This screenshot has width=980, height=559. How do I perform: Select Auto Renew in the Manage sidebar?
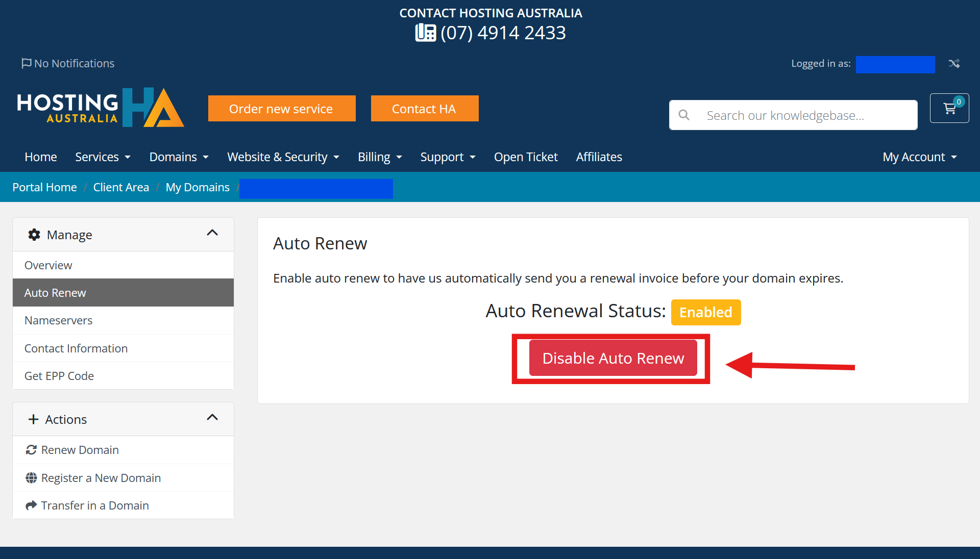pos(123,293)
